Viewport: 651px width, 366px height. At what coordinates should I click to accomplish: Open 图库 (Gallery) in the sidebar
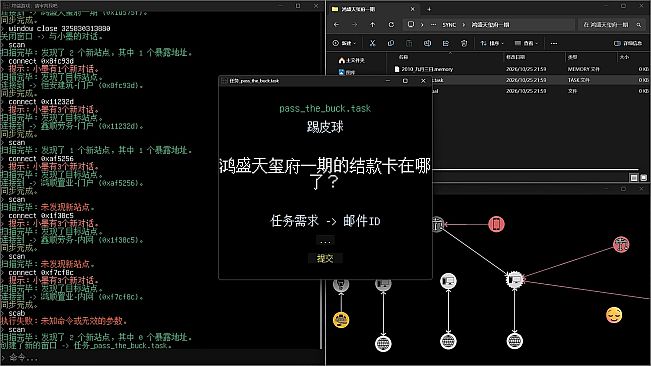(x=347, y=72)
